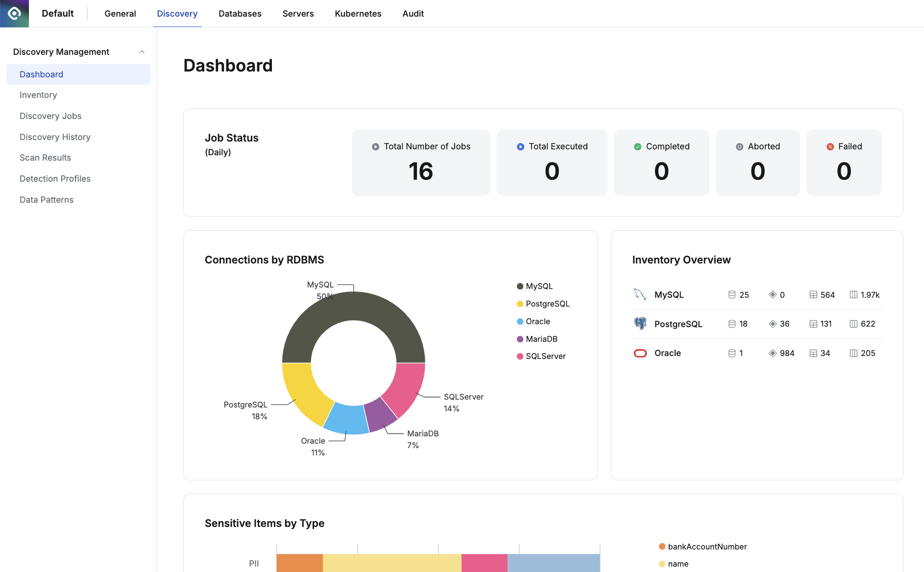924x572 pixels.
Task: Click the red Failed X icon
Action: 830,146
